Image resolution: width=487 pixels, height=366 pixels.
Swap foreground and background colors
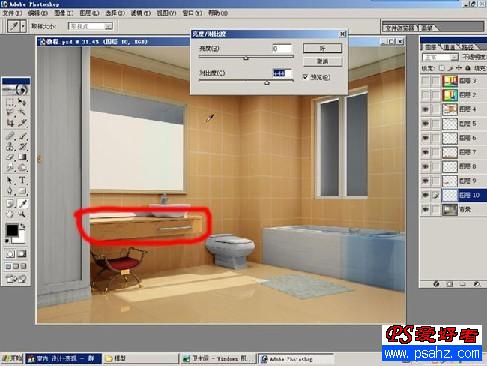click(x=23, y=227)
